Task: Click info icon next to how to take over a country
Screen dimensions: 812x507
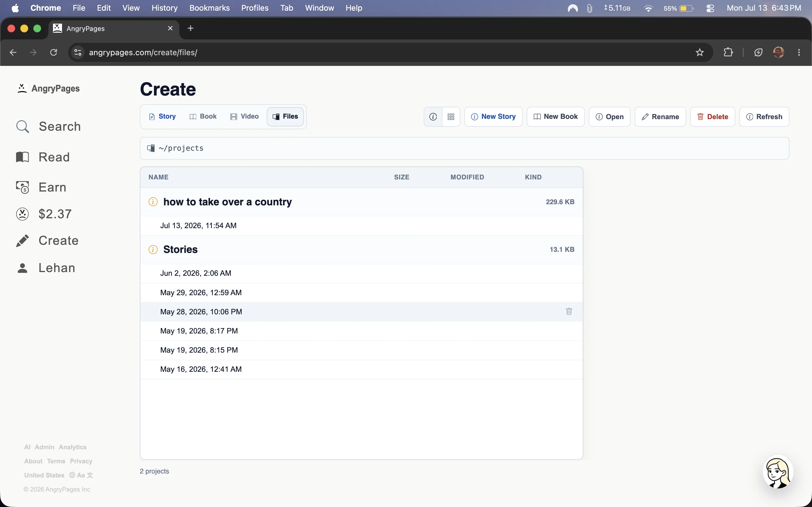Action: click(x=153, y=202)
